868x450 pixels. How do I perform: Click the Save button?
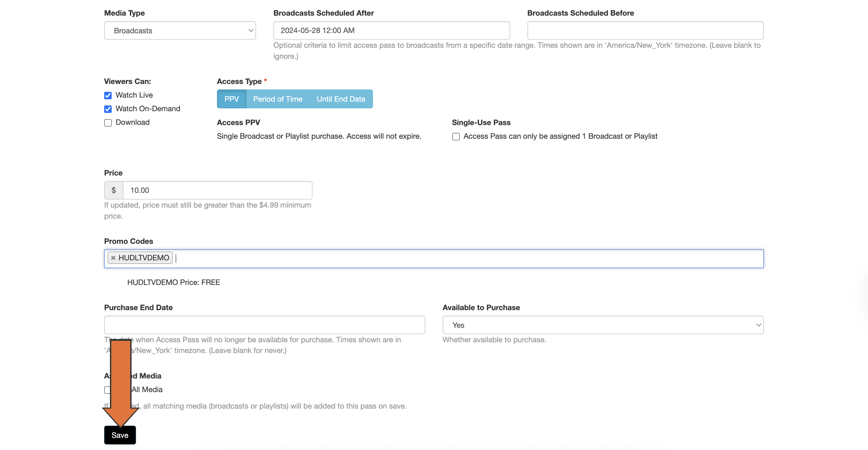point(120,435)
